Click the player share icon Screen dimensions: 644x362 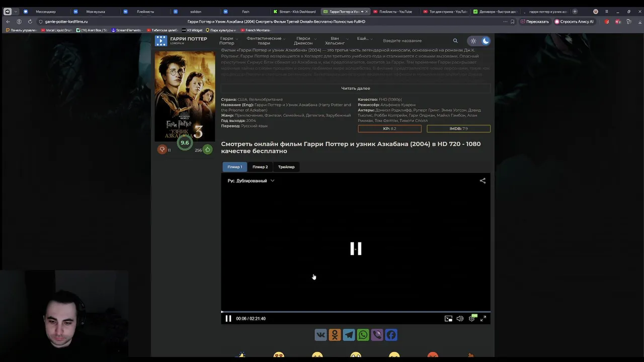coord(482,180)
